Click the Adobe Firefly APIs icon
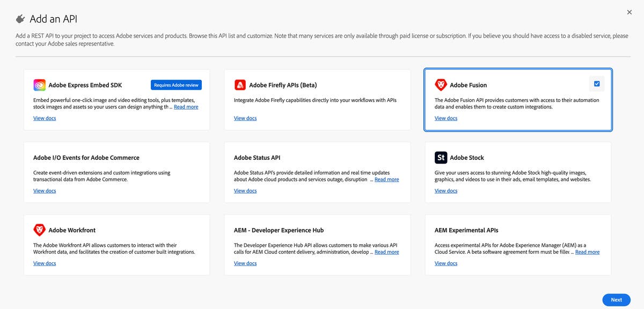644x309 pixels. [240, 85]
